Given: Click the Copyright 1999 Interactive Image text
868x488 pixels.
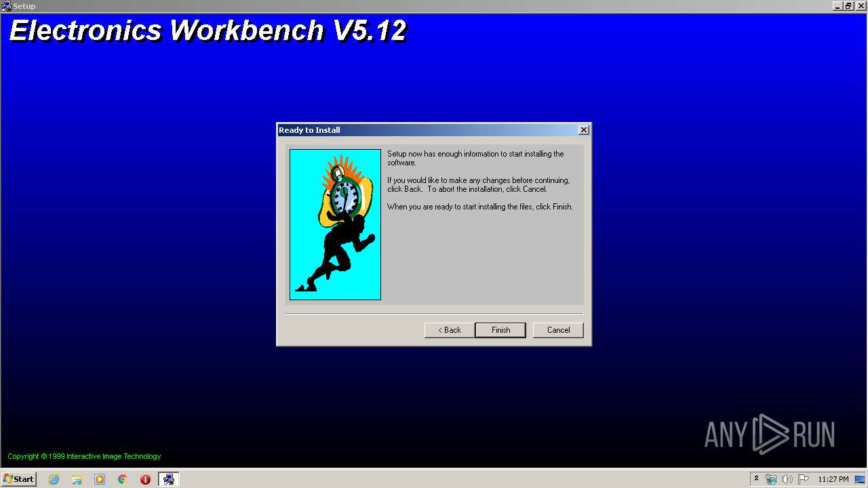Looking at the screenshot, I should 84,456.
